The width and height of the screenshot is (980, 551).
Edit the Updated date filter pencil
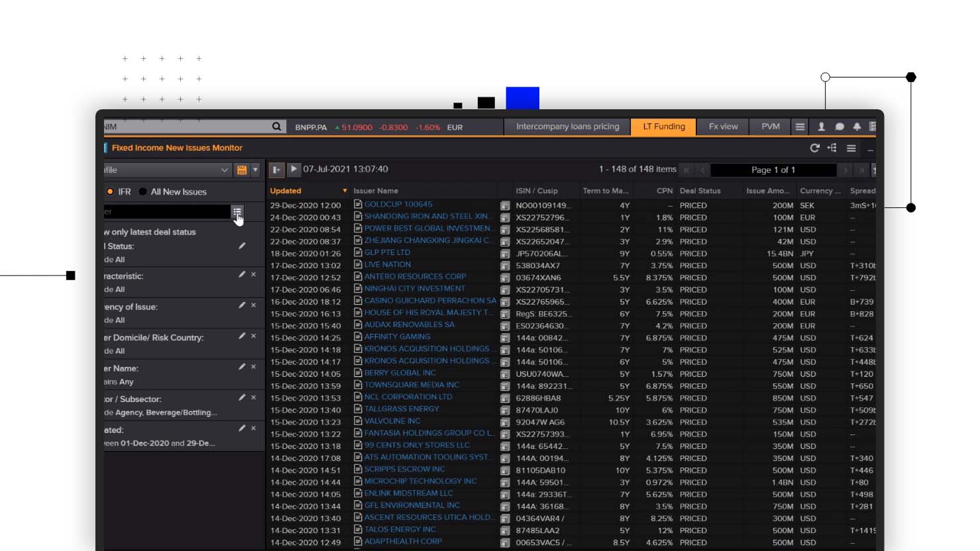242,428
